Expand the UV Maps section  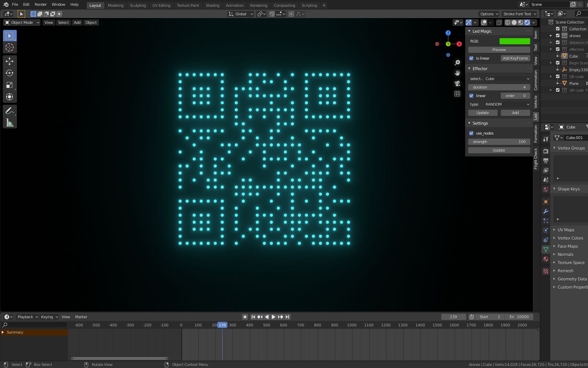click(x=554, y=230)
